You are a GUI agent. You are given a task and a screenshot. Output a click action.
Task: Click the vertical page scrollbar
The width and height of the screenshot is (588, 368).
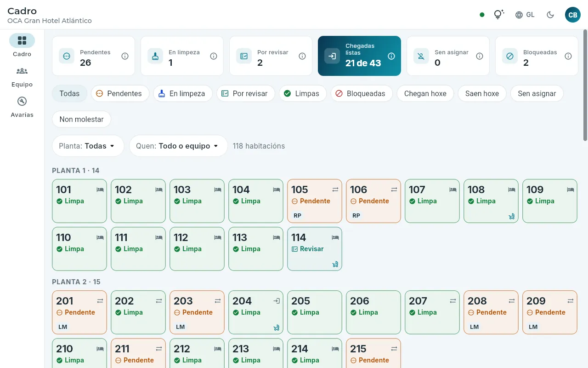[585, 86]
